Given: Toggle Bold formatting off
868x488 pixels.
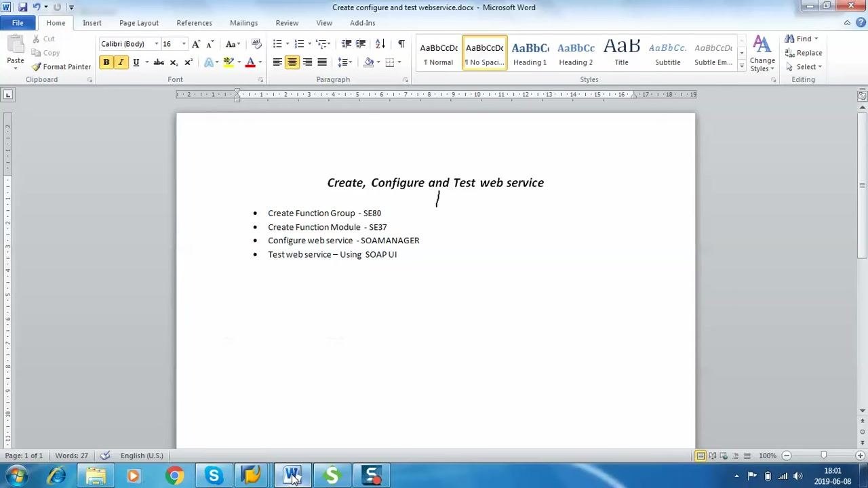Looking at the screenshot, I should [106, 62].
